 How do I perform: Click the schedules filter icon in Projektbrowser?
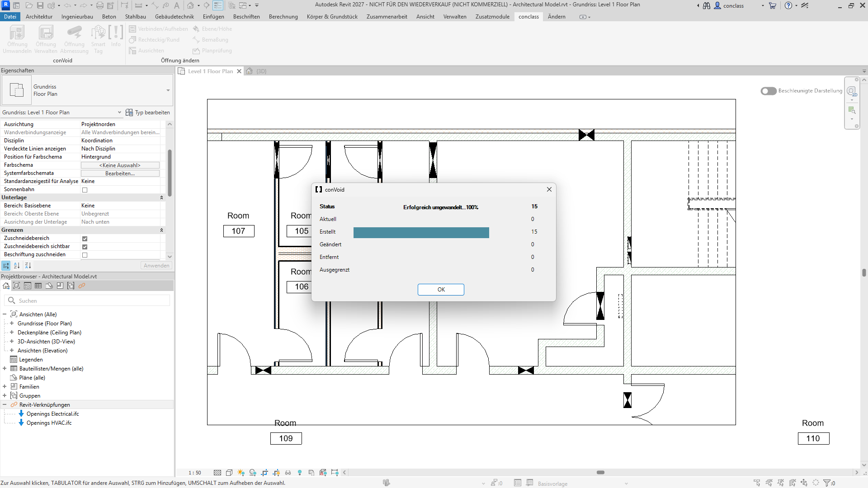38,286
